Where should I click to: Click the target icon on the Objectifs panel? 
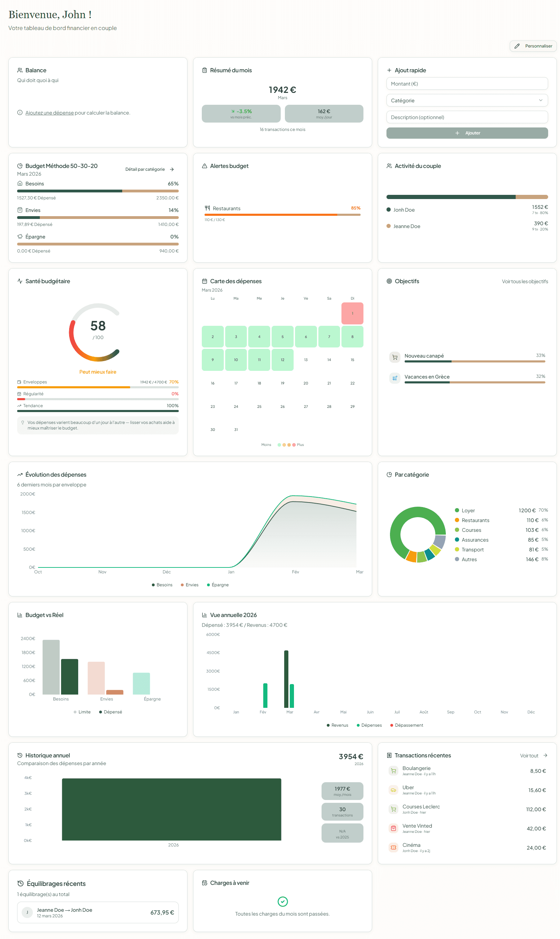pos(389,281)
